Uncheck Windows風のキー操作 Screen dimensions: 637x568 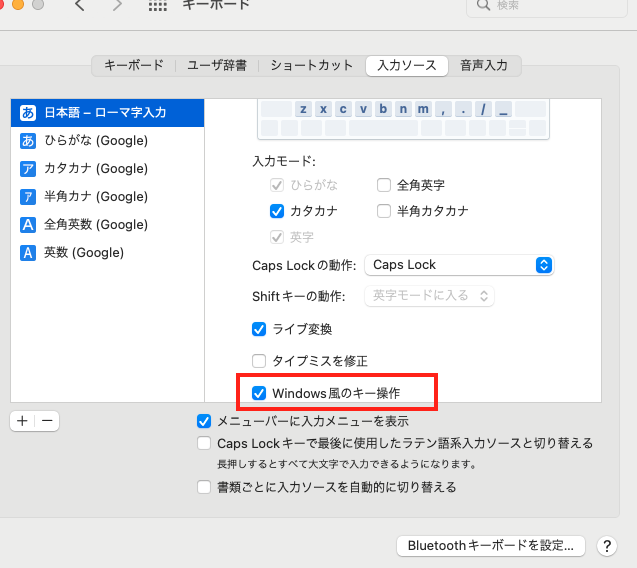coord(259,393)
